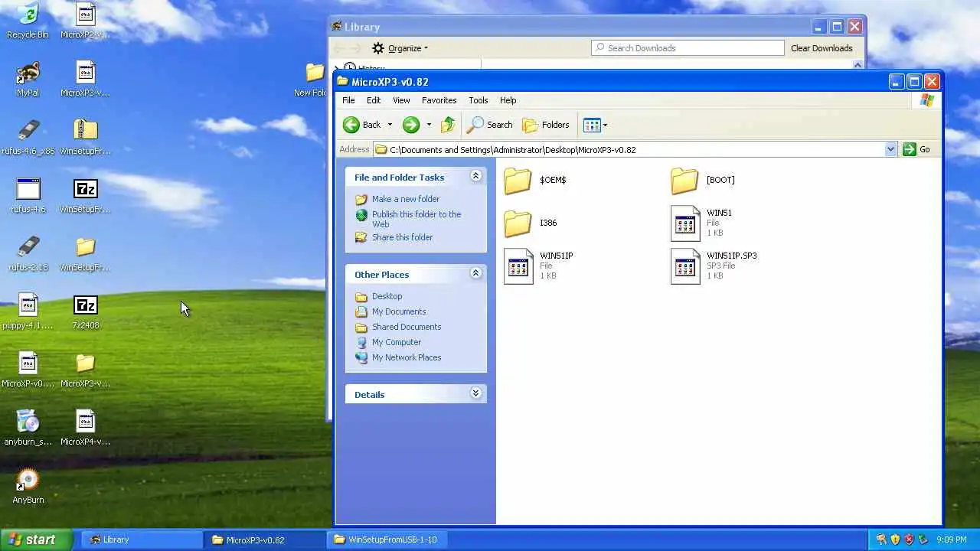Open My Documents from Other Places

point(399,311)
